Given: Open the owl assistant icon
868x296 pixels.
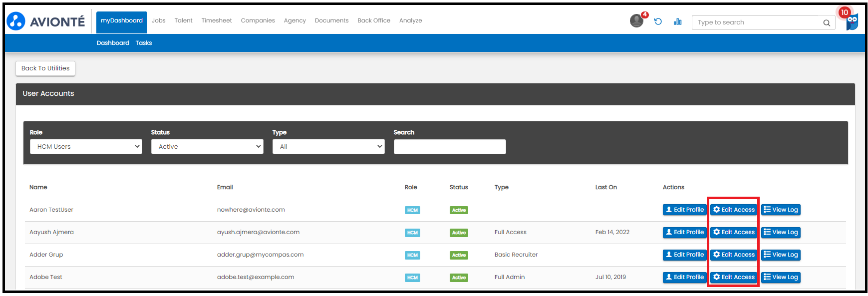Looking at the screenshot, I should pos(852,22).
